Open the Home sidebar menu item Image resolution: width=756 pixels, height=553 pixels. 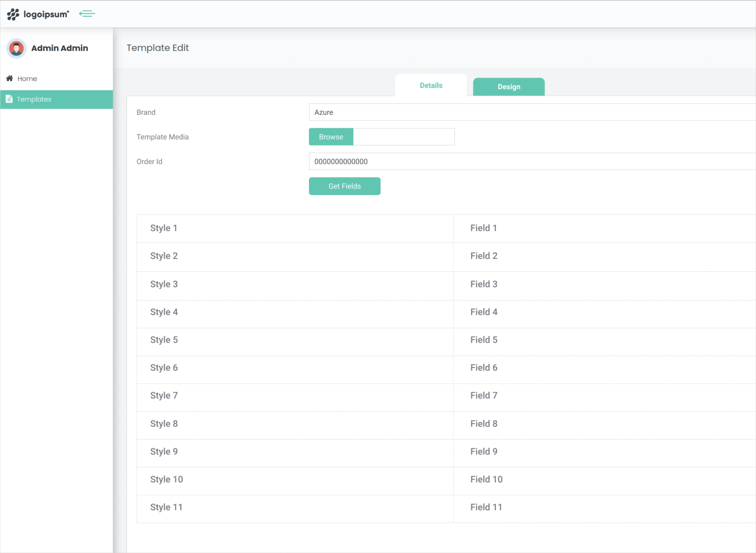coord(27,79)
